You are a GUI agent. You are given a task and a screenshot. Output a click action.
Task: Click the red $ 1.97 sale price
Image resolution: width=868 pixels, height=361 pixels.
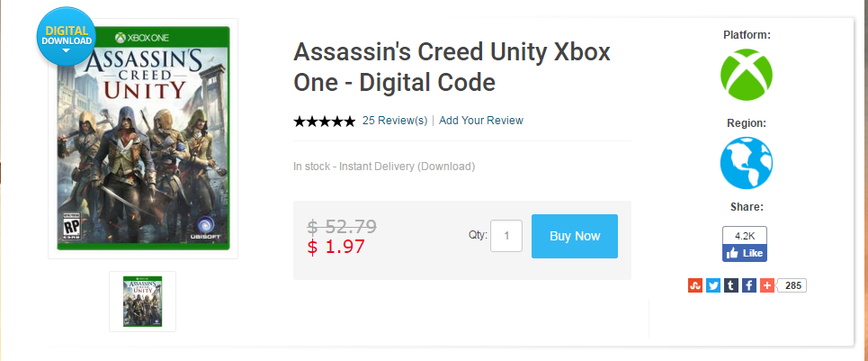[336, 247]
